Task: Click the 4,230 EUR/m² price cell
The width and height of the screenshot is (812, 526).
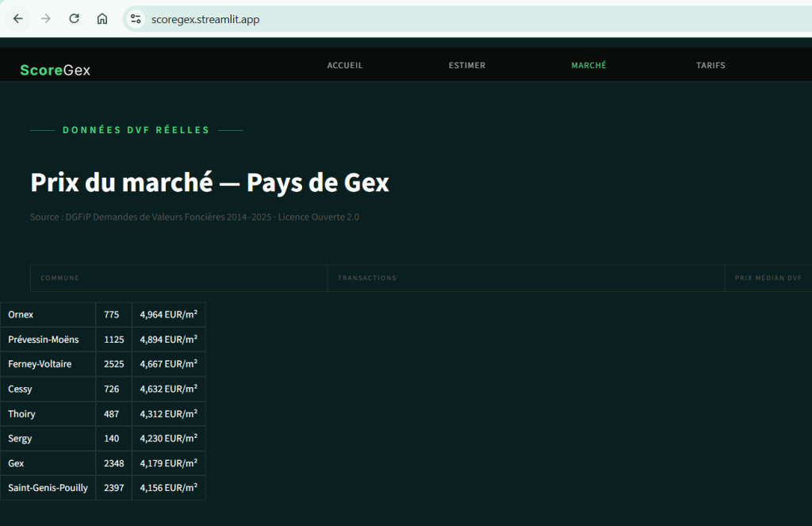Action: (169, 439)
